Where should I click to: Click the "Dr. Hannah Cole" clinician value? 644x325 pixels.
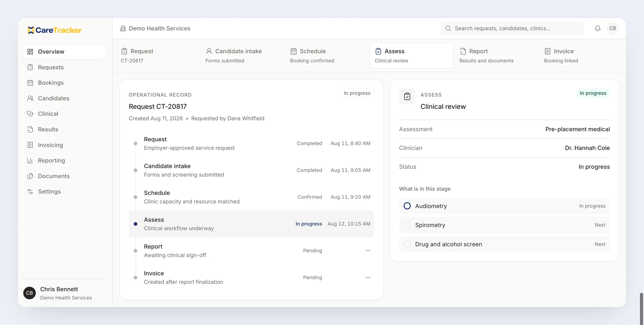tap(587, 148)
